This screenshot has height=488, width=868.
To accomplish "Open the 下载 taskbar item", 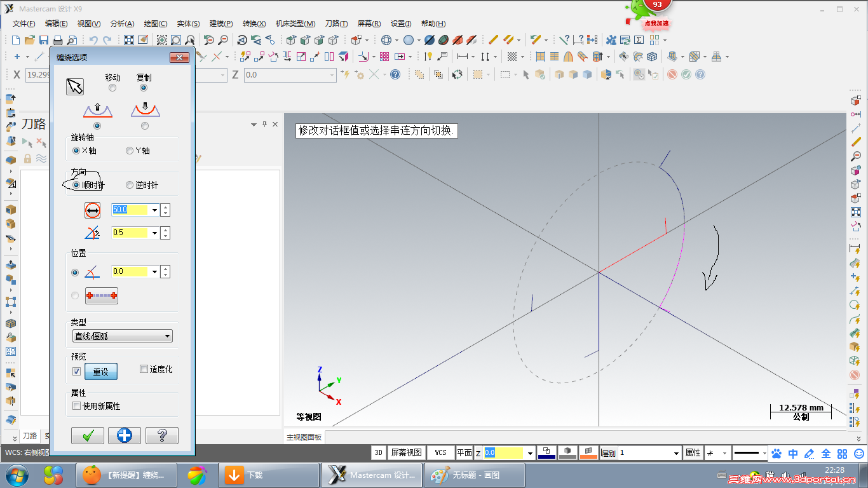I will coord(268,475).
